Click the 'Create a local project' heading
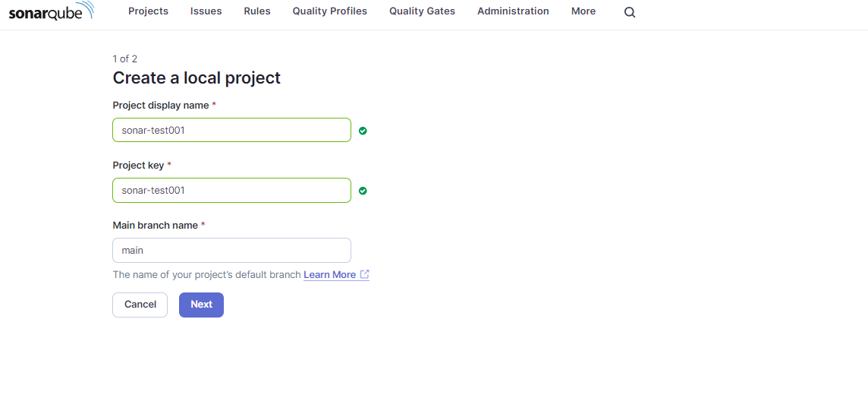Image resolution: width=868 pixels, height=414 pixels. coord(197,78)
